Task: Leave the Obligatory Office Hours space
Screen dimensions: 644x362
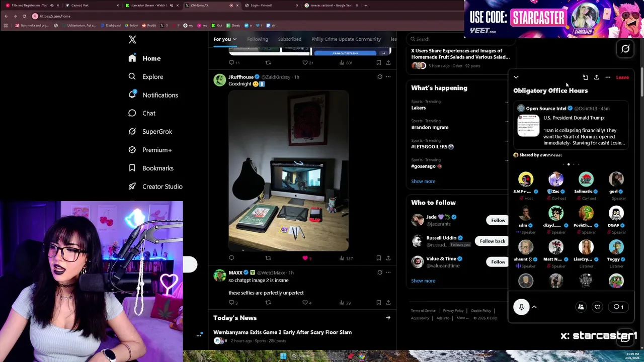Action: coord(622,77)
